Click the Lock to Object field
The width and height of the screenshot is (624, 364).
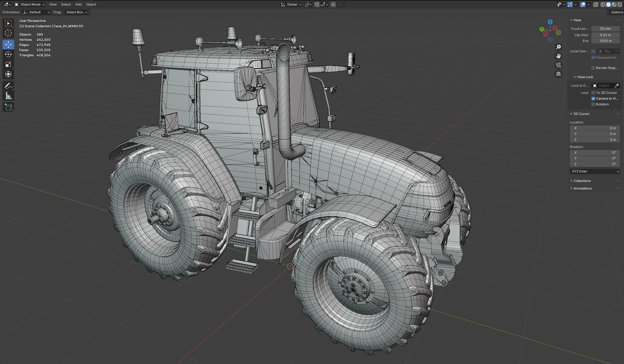[x=602, y=86]
